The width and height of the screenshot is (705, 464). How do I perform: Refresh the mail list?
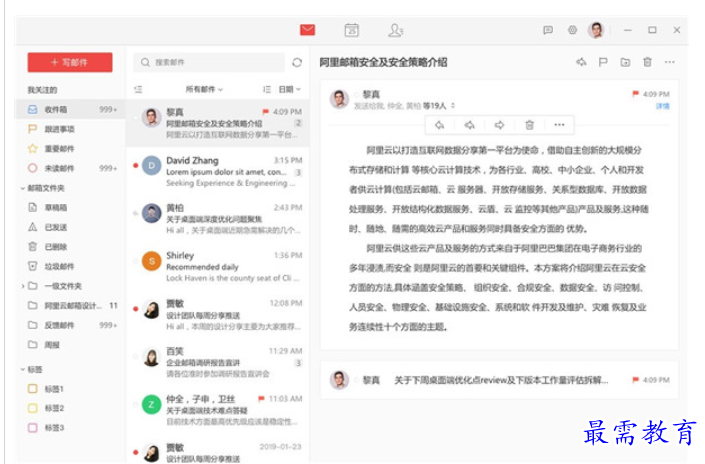coord(297,62)
